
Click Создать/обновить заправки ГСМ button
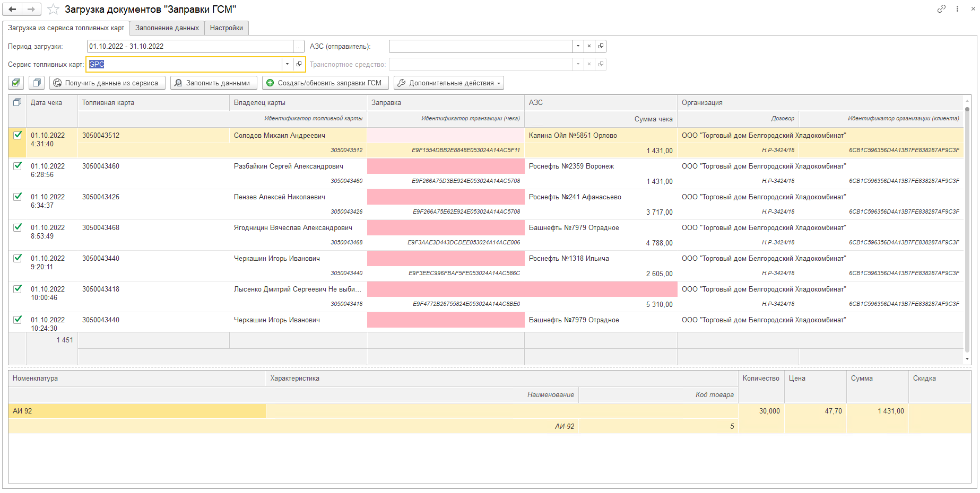click(x=325, y=83)
